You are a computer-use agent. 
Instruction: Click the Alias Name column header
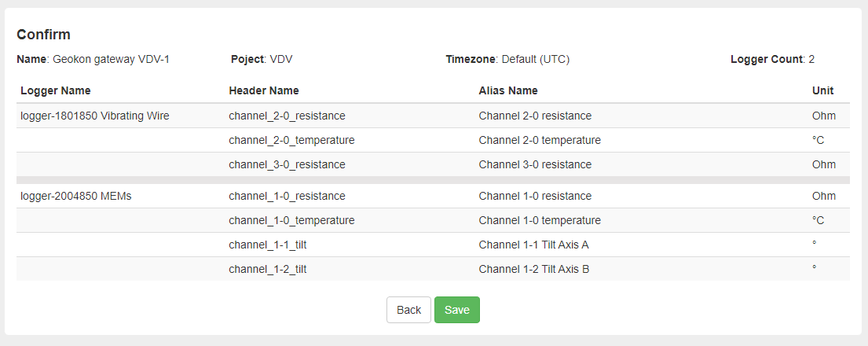point(507,90)
